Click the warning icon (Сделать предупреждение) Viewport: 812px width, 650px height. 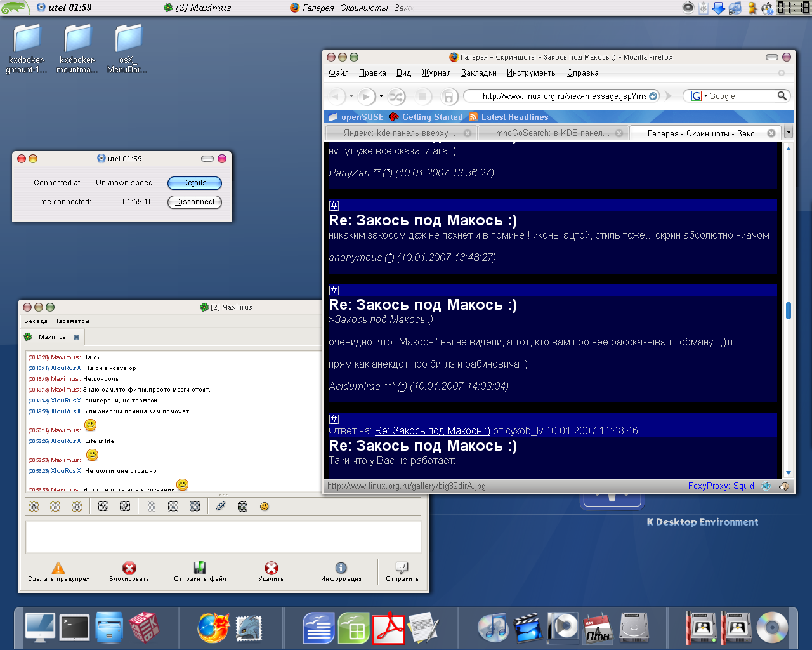pyautogui.click(x=58, y=569)
